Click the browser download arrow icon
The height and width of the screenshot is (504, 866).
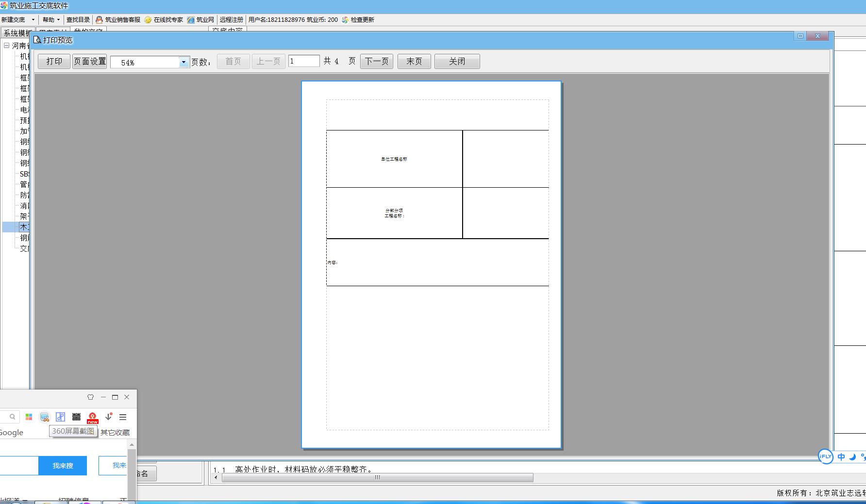click(x=108, y=417)
